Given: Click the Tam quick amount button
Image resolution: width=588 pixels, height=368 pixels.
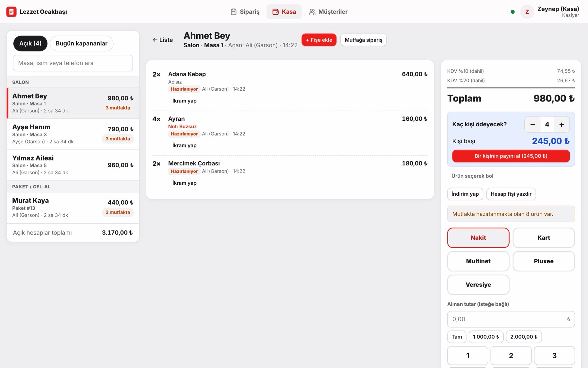Looking at the screenshot, I should point(457,337).
